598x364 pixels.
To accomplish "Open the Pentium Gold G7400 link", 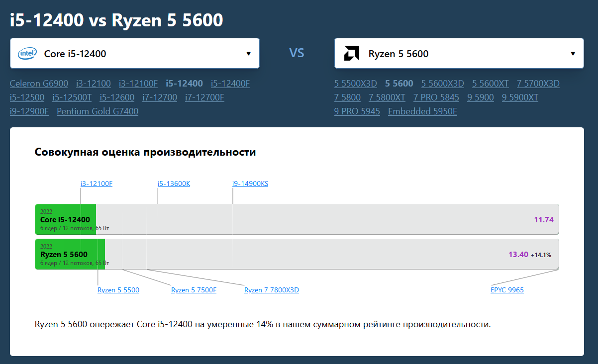I will click(x=98, y=111).
